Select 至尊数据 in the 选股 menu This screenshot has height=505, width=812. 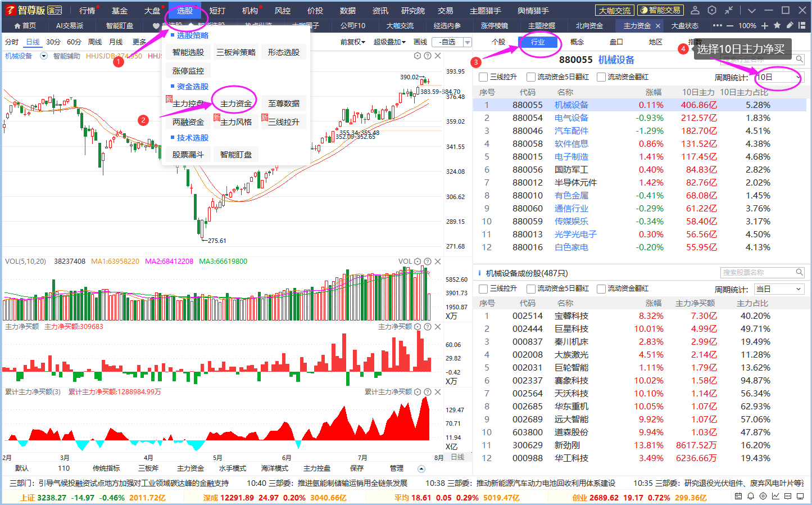pos(284,103)
